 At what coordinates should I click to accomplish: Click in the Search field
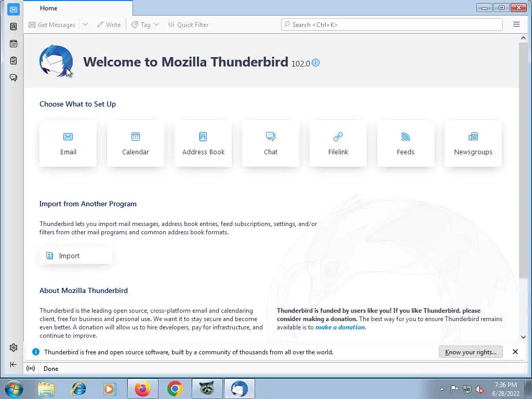tap(392, 24)
